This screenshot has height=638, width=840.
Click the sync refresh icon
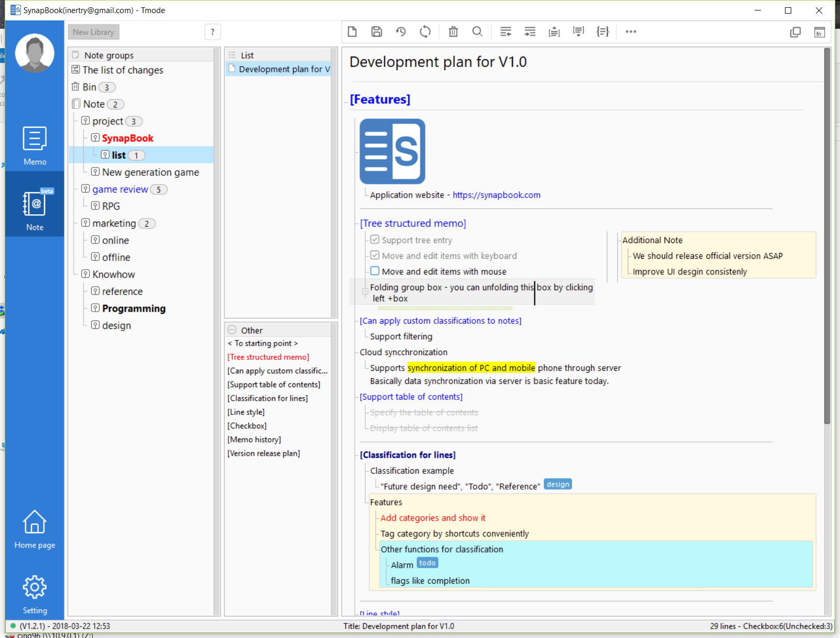click(x=425, y=32)
